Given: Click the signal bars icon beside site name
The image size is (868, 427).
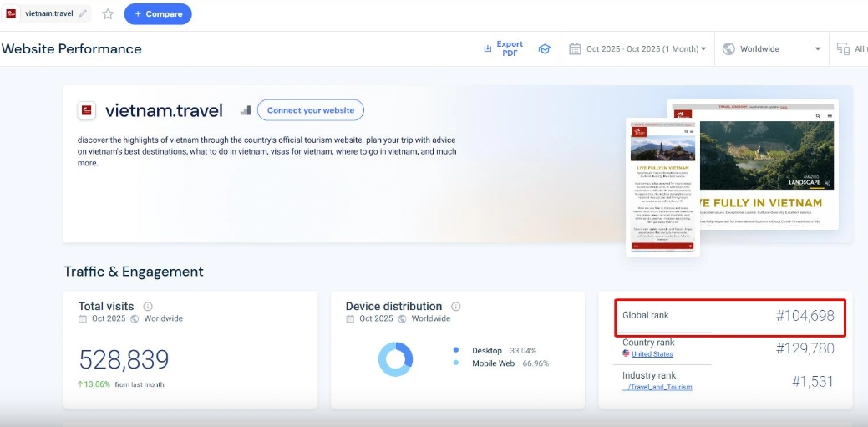Looking at the screenshot, I should pyautogui.click(x=246, y=110).
